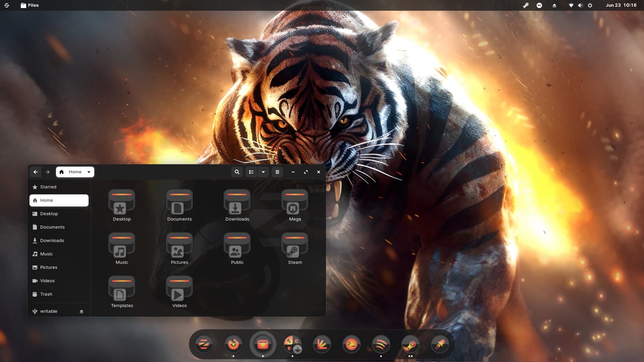644x362 pixels.
Task: Open network status in top bar
Action: (571, 5)
